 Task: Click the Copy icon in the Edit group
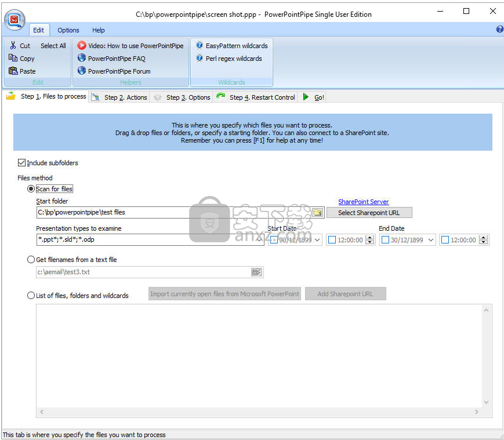coord(13,58)
